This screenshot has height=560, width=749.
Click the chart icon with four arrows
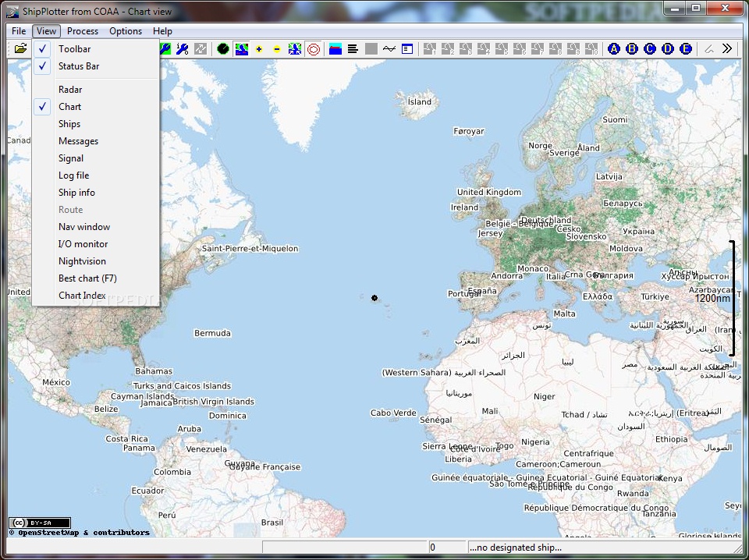(295, 48)
